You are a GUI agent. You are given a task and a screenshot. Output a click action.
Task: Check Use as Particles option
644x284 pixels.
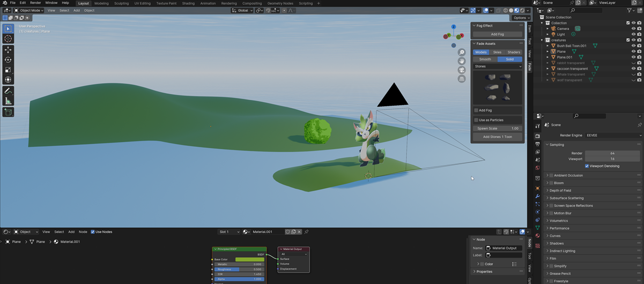(x=476, y=120)
